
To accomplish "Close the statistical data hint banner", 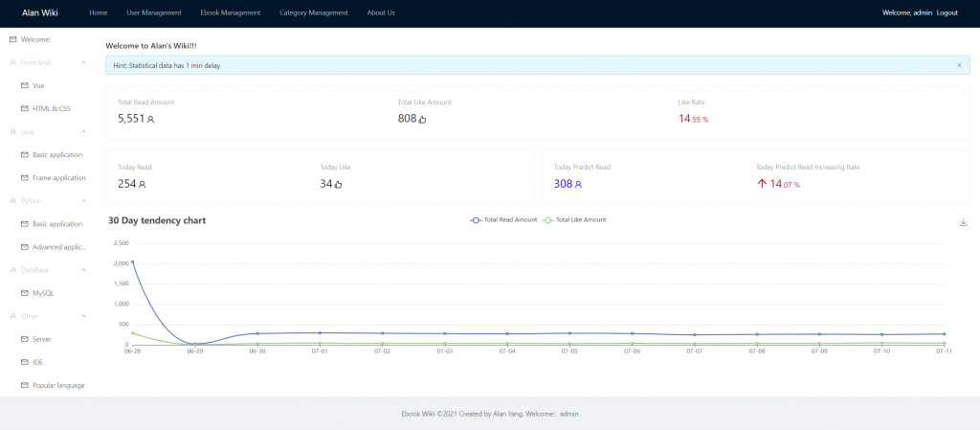I will [959, 65].
